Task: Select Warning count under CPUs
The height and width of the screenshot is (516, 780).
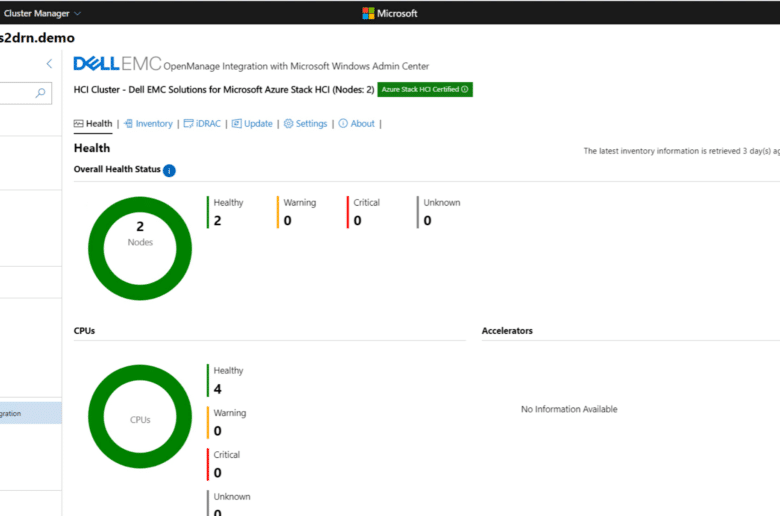Action: 227,422
